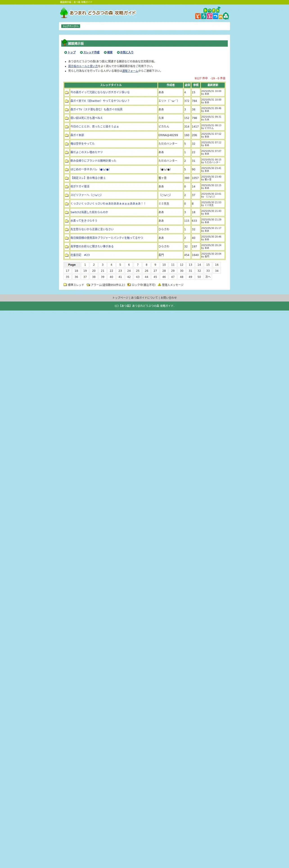Click author cell ピカたん
Screen dimensions: 289x868
coord(171,127)
